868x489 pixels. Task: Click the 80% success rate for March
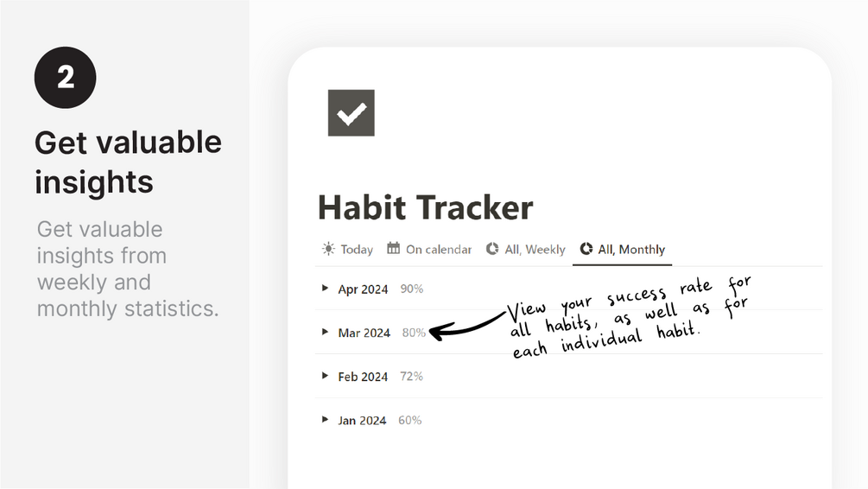(414, 333)
